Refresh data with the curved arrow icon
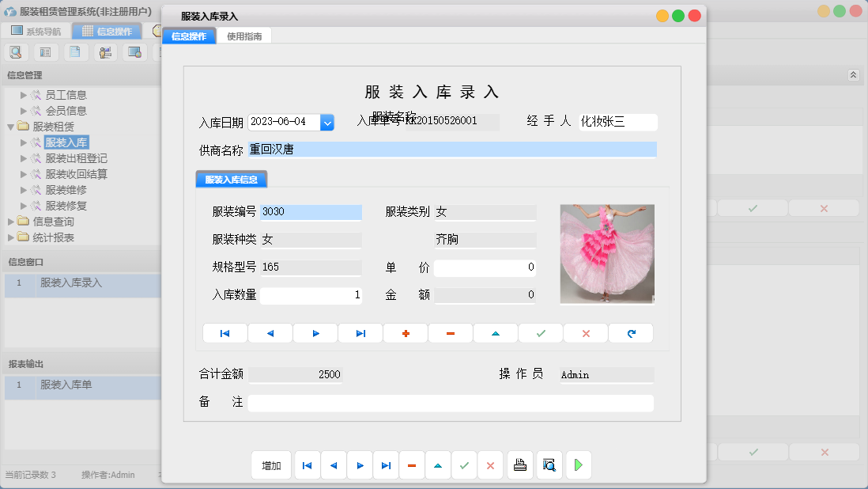 tap(630, 332)
